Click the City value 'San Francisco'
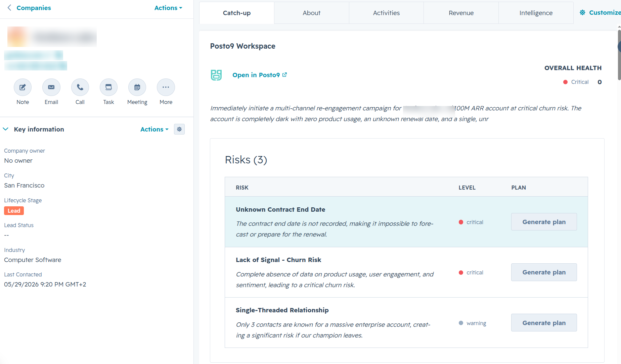621x364 pixels. (24, 185)
